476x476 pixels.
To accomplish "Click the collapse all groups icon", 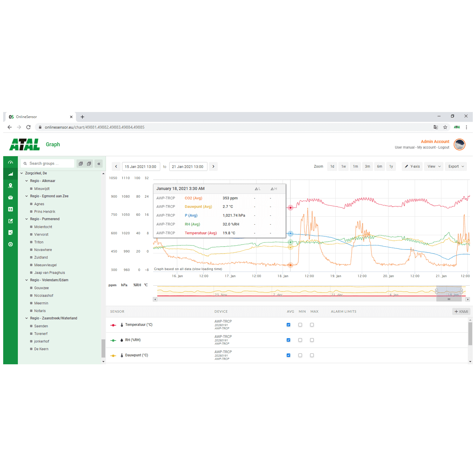I will point(89,164).
